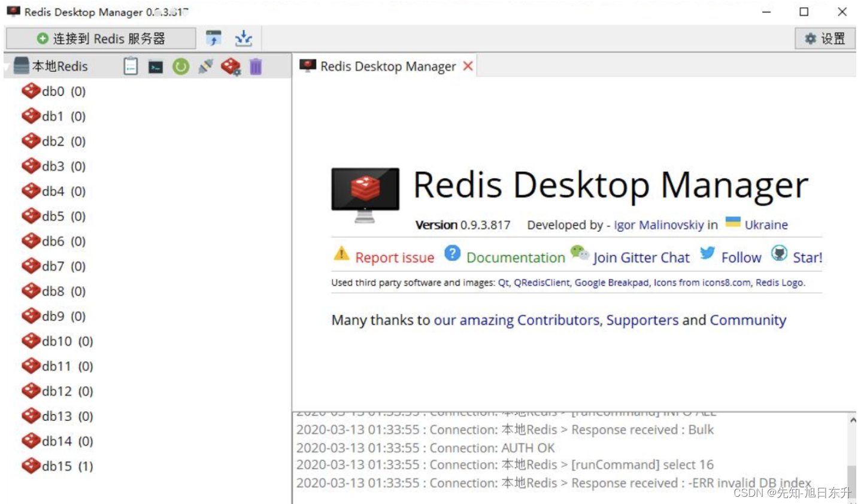Open the Google Breakpad link
Viewport: 861px width, 504px height.
[611, 283]
